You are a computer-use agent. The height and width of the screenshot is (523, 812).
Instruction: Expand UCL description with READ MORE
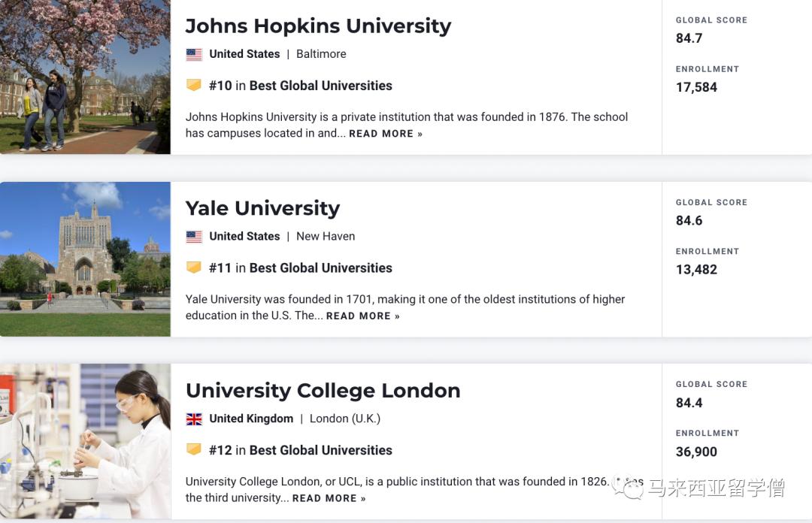329,498
